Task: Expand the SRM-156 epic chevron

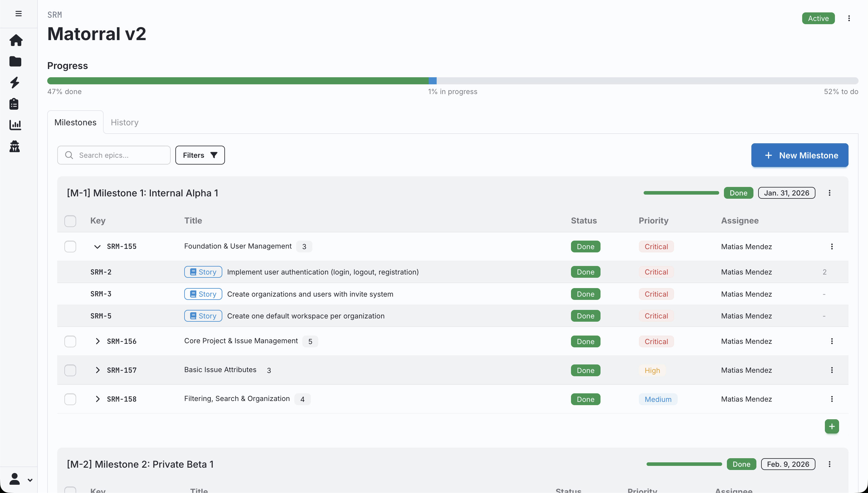Action: [x=97, y=341]
